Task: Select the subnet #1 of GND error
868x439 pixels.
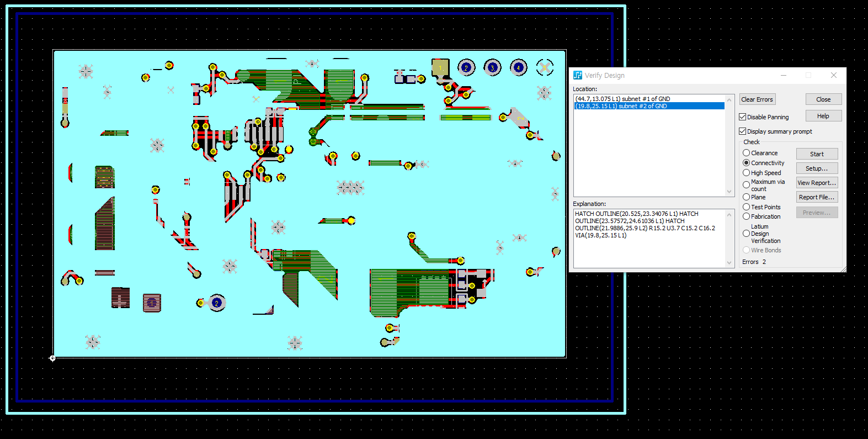Action: click(622, 99)
